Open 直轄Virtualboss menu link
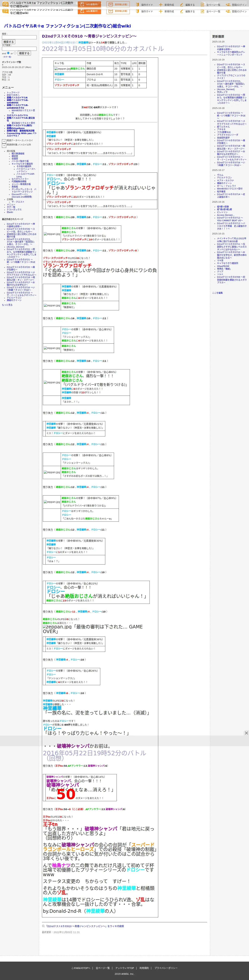Image resolution: width=249 pixels, height=980 pixels. 16,128
